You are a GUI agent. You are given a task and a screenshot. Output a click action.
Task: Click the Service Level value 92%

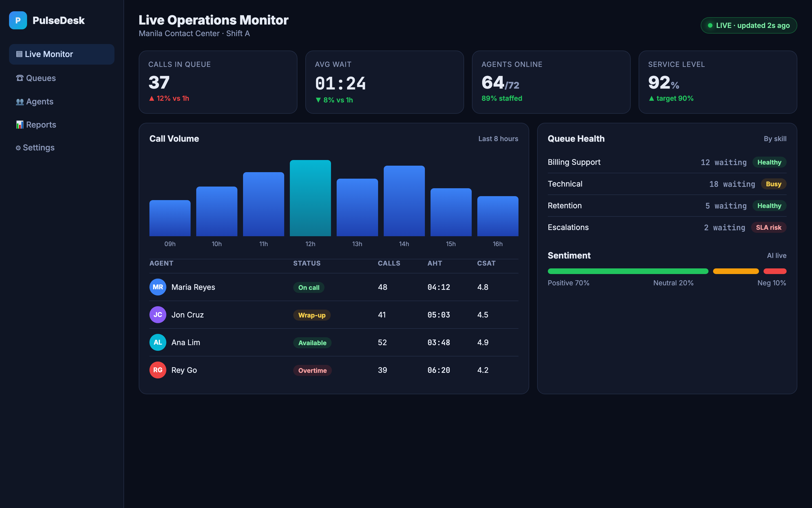coord(663,83)
